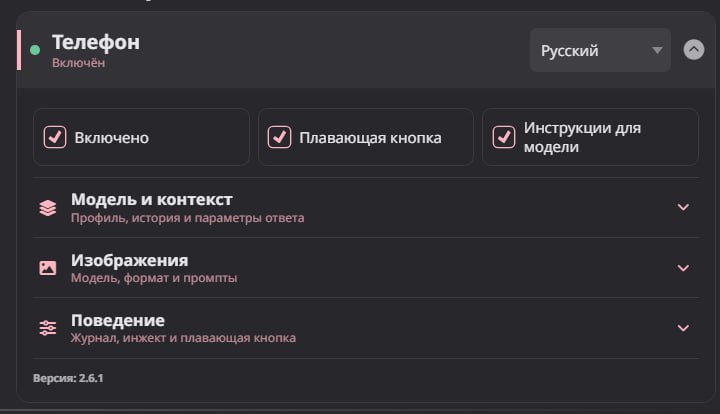Open the Модель и контекст section title
Viewport: 720px width, 414px height.
click(x=152, y=200)
